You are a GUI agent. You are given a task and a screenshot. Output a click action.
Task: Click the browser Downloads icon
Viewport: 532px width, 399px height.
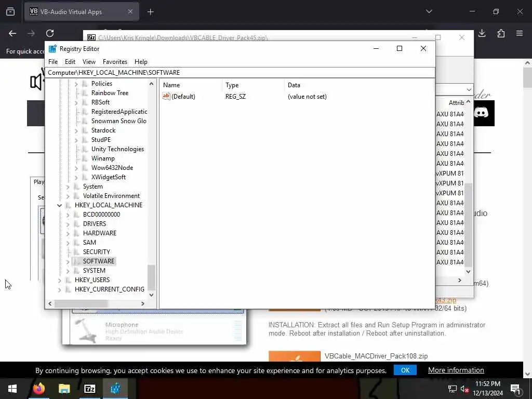point(482,33)
